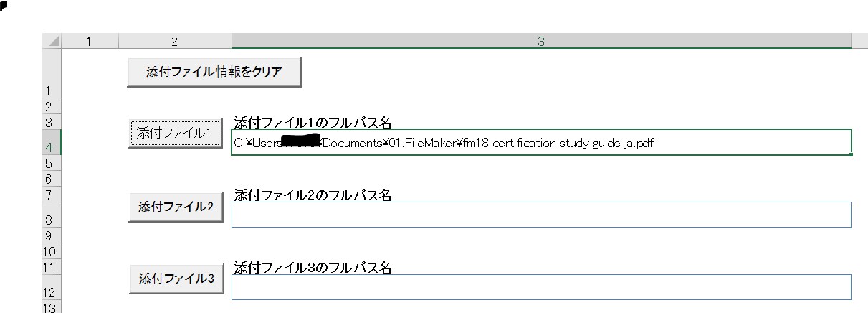Click the 添付ファイル2のフルパス名 label

pos(313,195)
